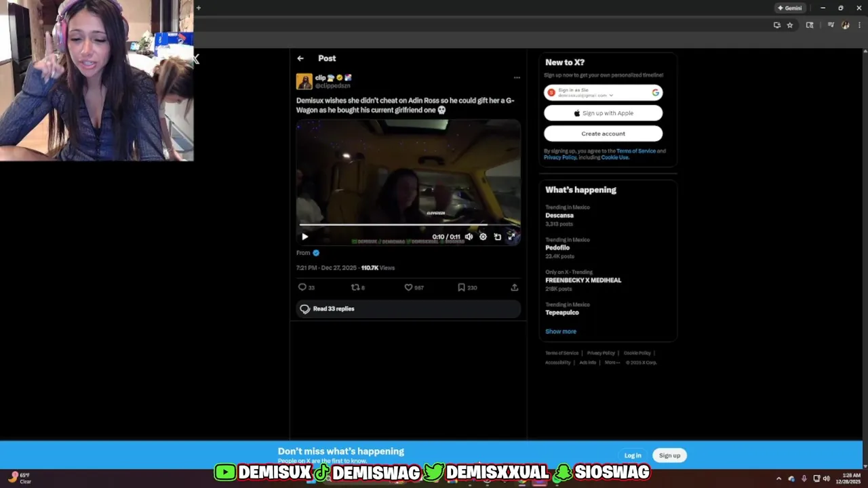Open the post's three-dot more menu
This screenshot has width=868, height=488.
(x=517, y=77)
